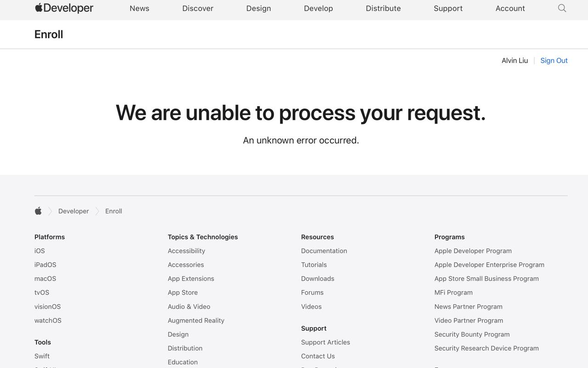588x368 pixels.
Task: Open the Distribute menu
Action: click(x=383, y=8)
